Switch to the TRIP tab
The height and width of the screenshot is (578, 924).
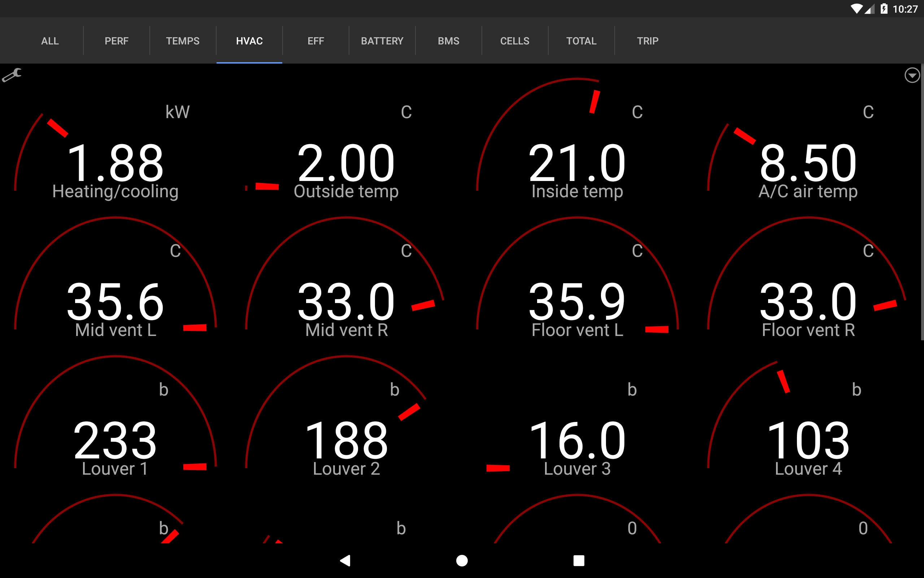coord(648,41)
